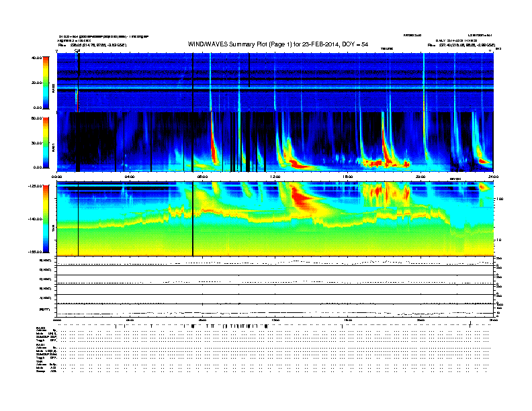The image size is (532, 411).
Task: Click the vertical axis label of the RAD2 panel
Action: (x=53, y=88)
